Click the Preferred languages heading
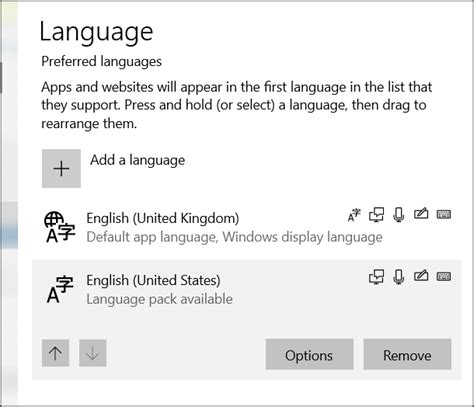Image resolution: width=474 pixels, height=407 pixels. coord(101,62)
